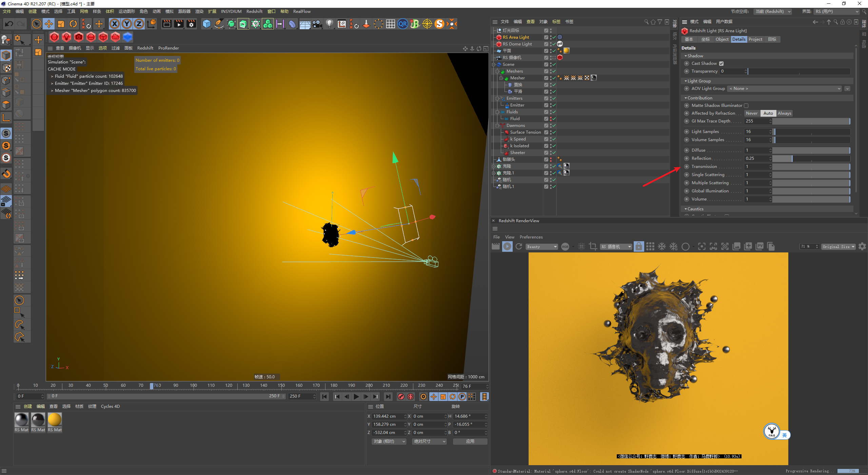This screenshot has width=868, height=475.
Task: Toggle the Sheeter daemon's enable checkmark
Action: click(554, 153)
